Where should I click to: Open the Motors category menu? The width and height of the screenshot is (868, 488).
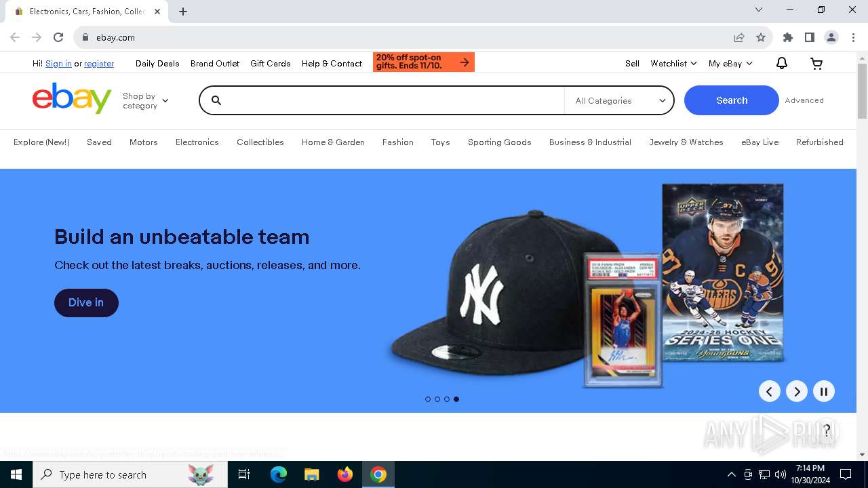tap(144, 142)
